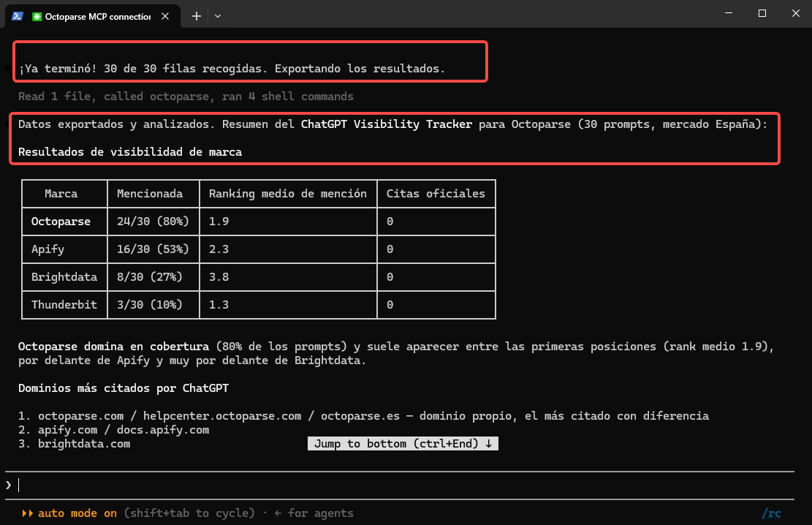The width and height of the screenshot is (812, 525).
Task: Click the auto mode on indicator
Action: pyautogui.click(x=77, y=513)
